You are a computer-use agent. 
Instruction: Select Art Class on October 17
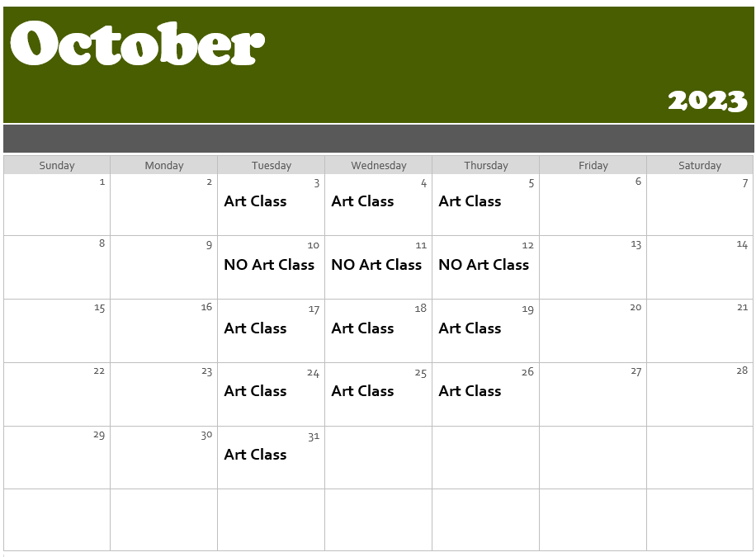[255, 328]
